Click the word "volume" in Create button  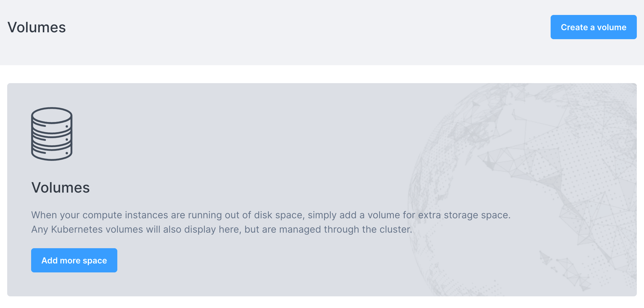[612, 27]
